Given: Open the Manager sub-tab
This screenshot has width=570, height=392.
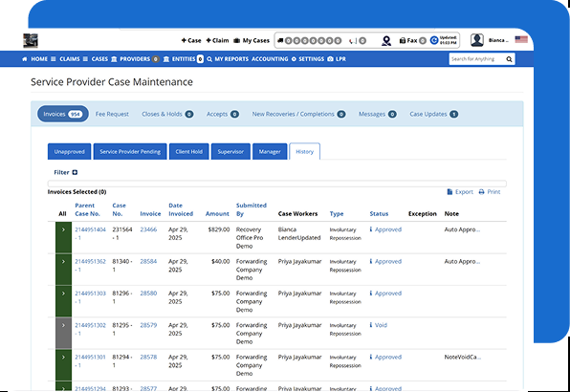Looking at the screenshot, I should [270, 151].
